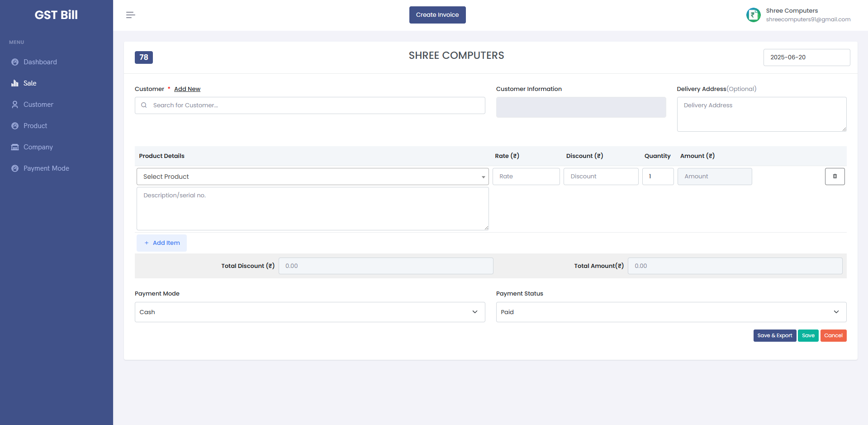Screen dimensions: 868x425
Task: Click the Dashboard gauge icon in sidebar
Action: (x=15, y=62)
